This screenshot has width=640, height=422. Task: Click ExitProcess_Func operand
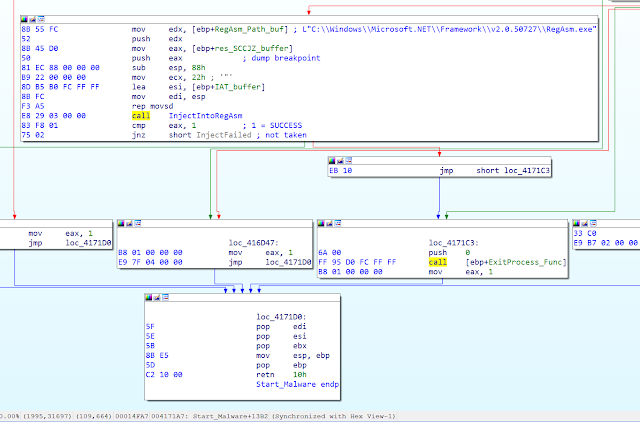[527, 262]
